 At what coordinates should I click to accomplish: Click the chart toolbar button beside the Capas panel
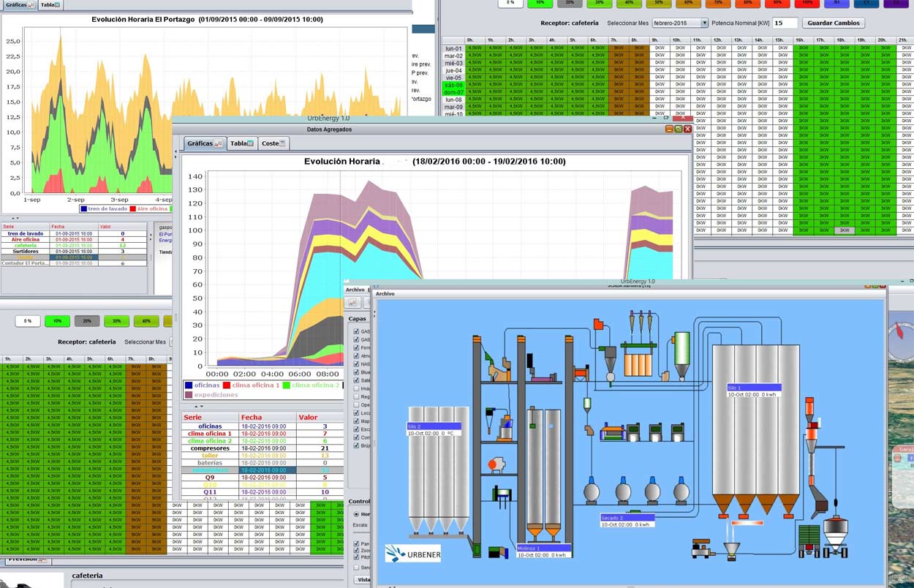pyautogui.click(x=352, y=303)
